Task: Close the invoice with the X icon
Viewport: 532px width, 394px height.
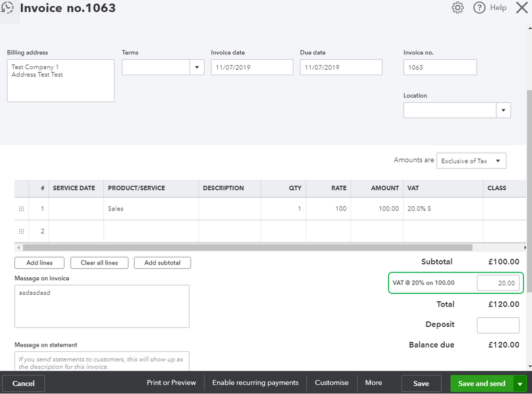Action: [521, 8]
